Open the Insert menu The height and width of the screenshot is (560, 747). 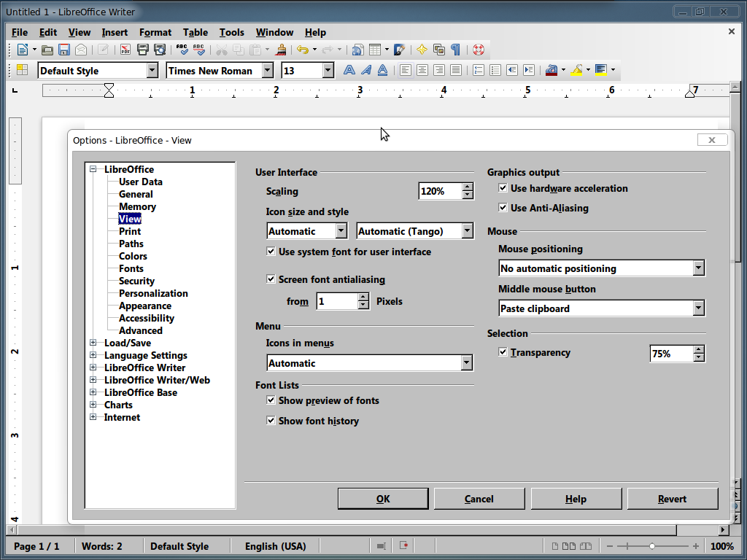(115, 32)
